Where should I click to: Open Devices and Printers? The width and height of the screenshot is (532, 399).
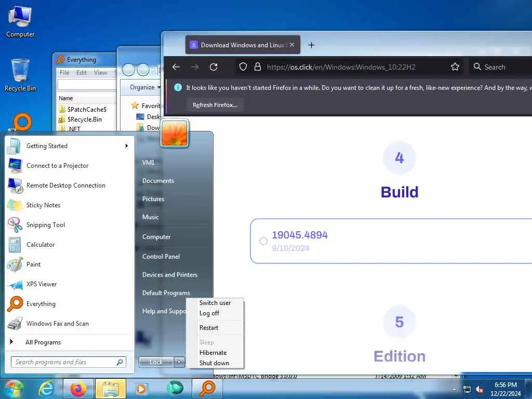tap(170, 275)
